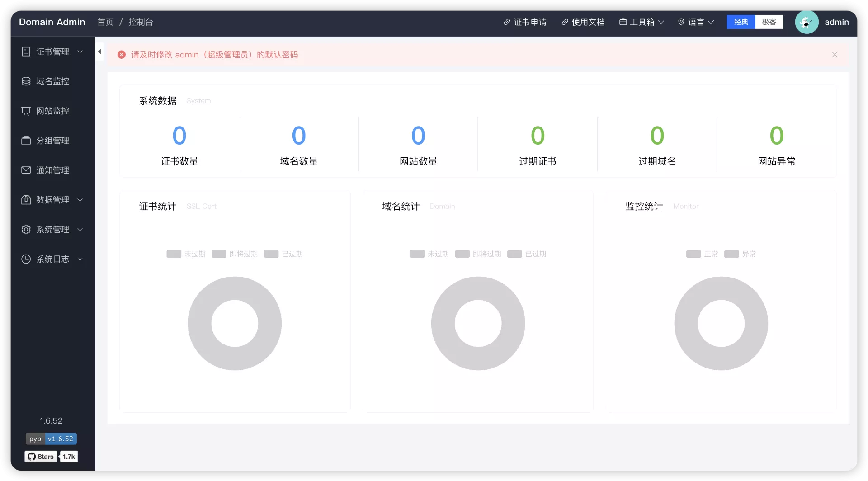Click the 数据管理 briefcase icon

pyautogui.click(x=26, y=200)
